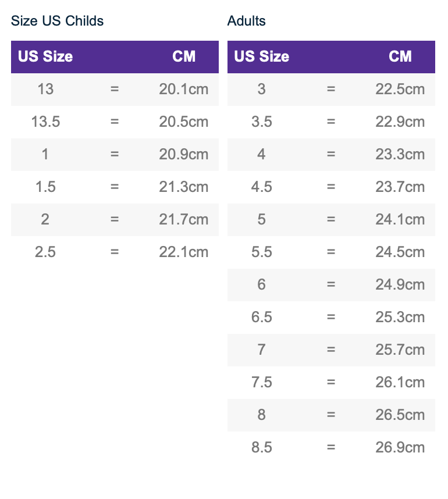This screenshot has width=448, height=499.
Task: Click the 24.1cm value
Action: click(400, 219)
